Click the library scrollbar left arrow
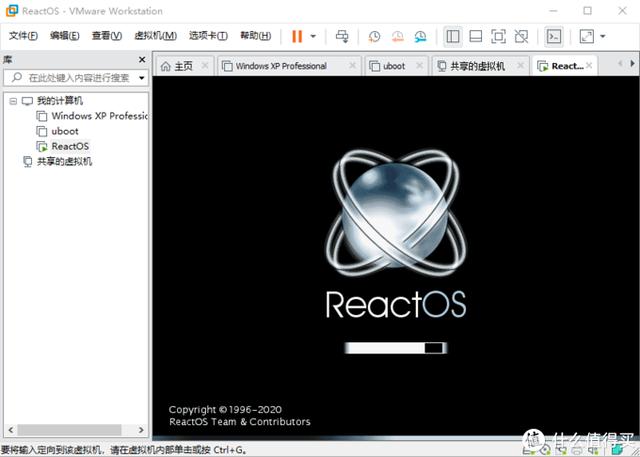Viewport: 640px width, 457px height. tap(11, 430)
